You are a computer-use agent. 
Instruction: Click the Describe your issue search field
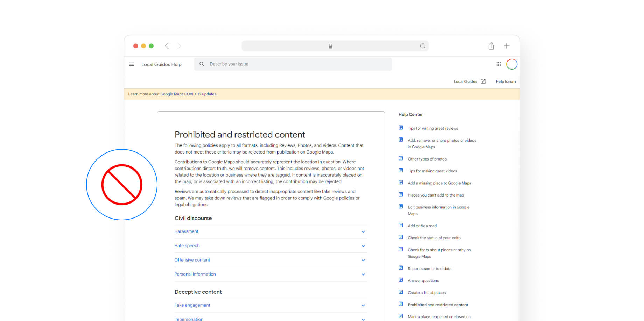pos(293,64)
